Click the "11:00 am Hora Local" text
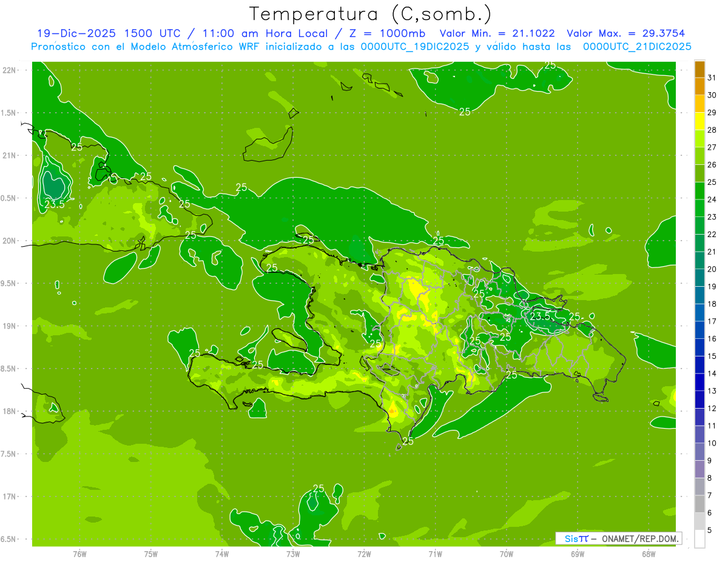The image size is (728, 562). click(265, 33)
